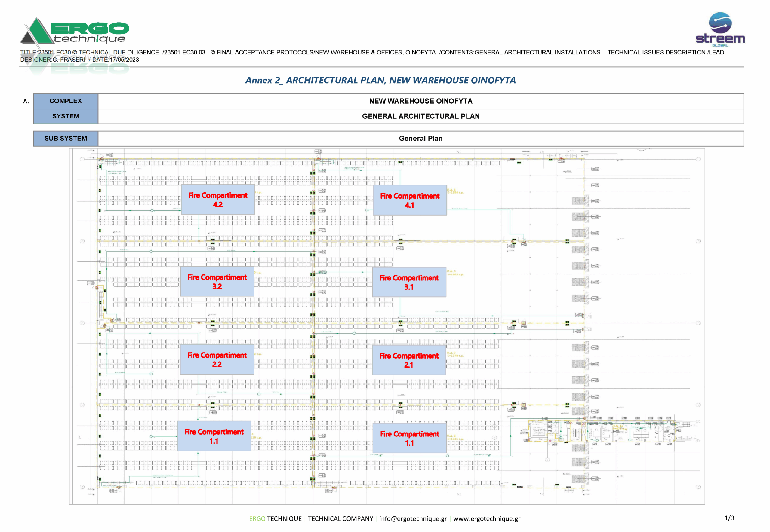770x532 pixels.
Task: Click the info@ergotechnique.gr email address
Action: 413,519
